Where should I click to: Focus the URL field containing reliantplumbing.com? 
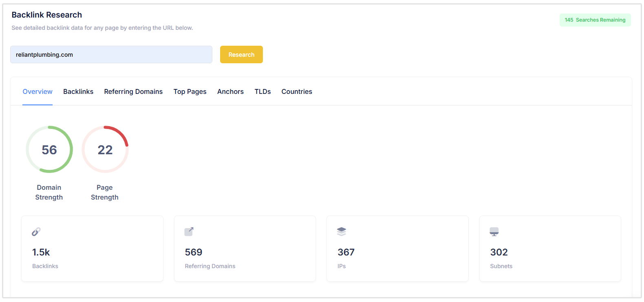111,55
